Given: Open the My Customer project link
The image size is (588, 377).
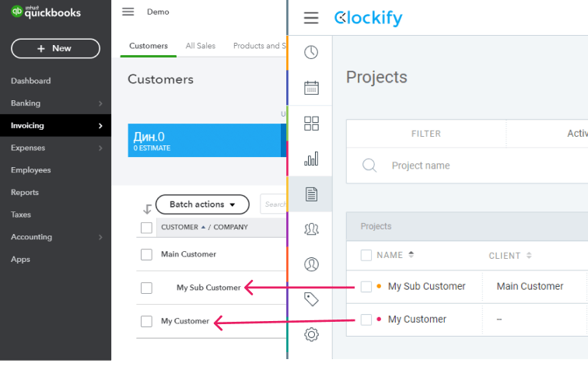Looking at the screenshot, I should 417,319.
